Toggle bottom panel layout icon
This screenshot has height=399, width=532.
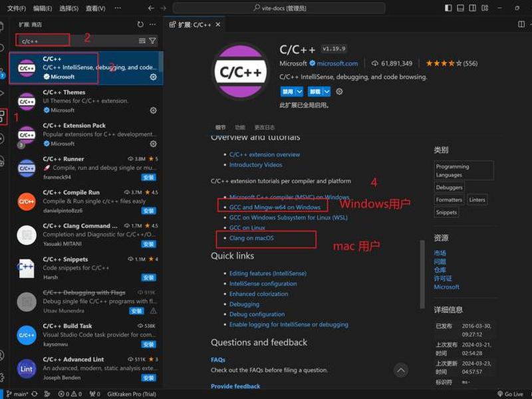(x=460, y=8)
